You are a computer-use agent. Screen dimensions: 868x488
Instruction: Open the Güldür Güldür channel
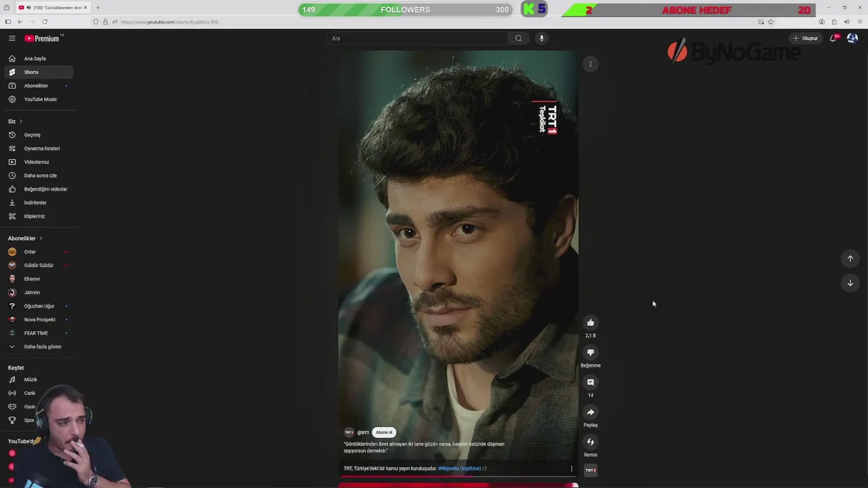point(39,266)
